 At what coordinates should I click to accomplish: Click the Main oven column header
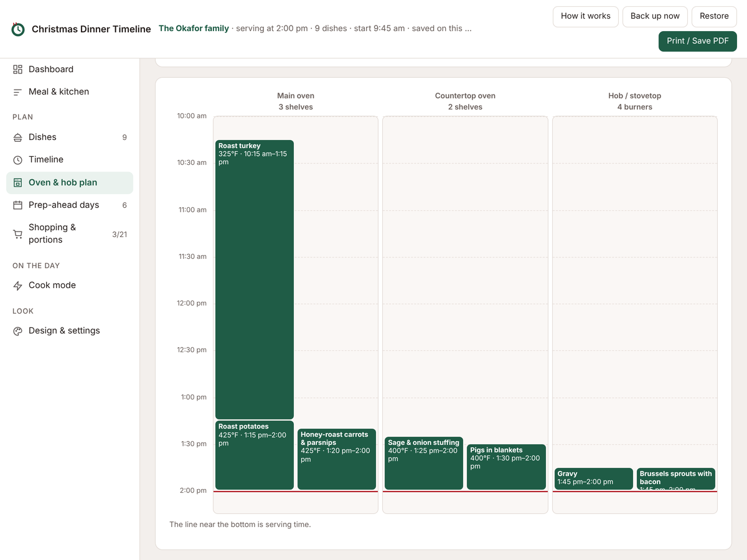296,101
